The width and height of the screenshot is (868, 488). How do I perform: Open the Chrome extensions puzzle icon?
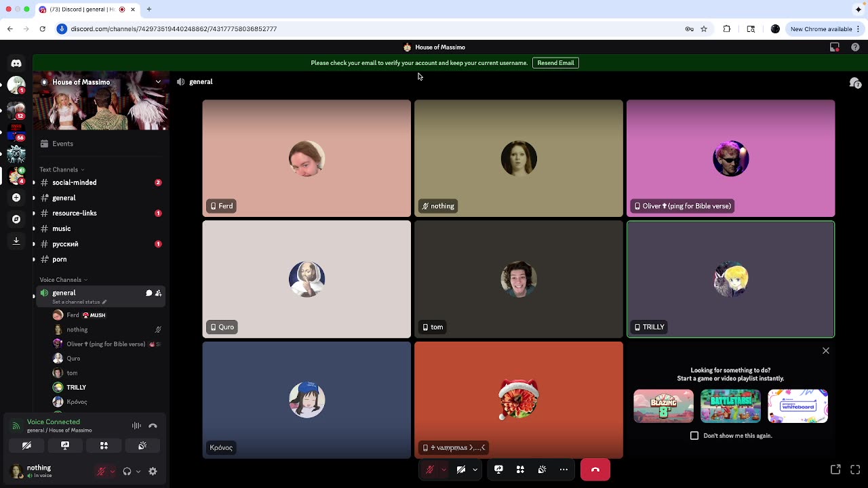click(x=727, y=29)
